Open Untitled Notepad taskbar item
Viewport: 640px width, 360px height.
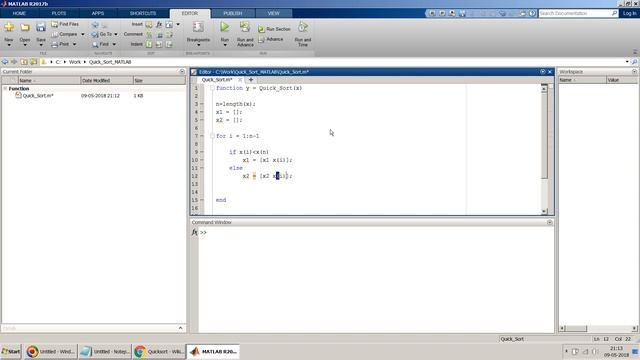click(105, 351)
